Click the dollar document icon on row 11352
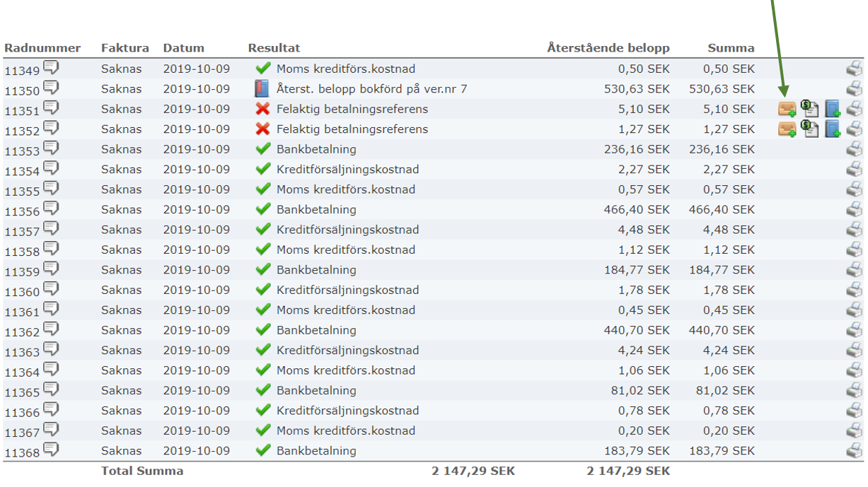 (x=809, y=129)
